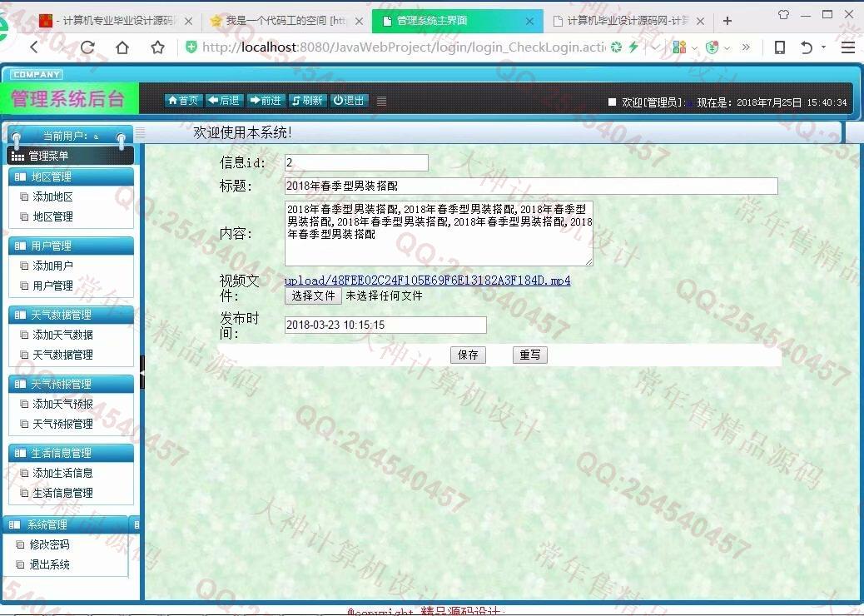Click the grip icon after 退出
This screenshot has height=616, width=864.
(381, 101)
